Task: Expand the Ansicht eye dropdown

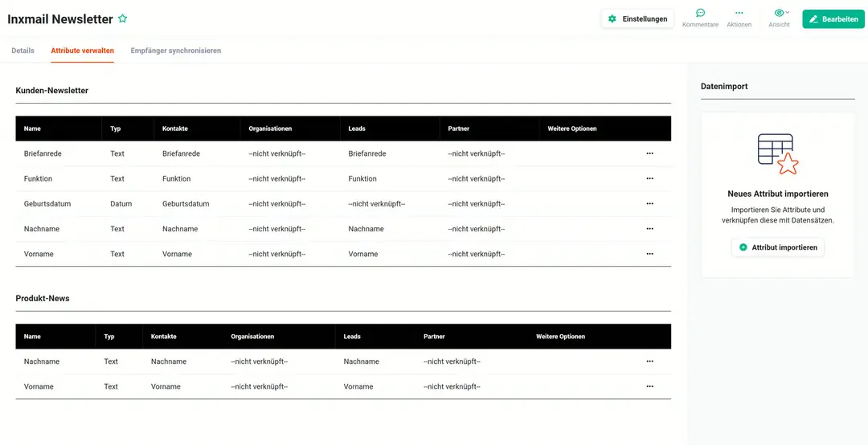Action: 780,18
